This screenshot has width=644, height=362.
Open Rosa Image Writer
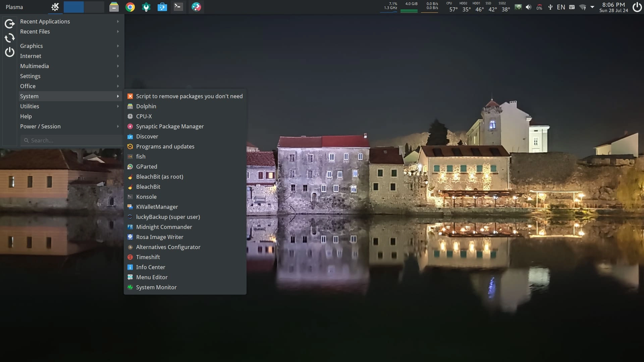click(x=185, y=237)
